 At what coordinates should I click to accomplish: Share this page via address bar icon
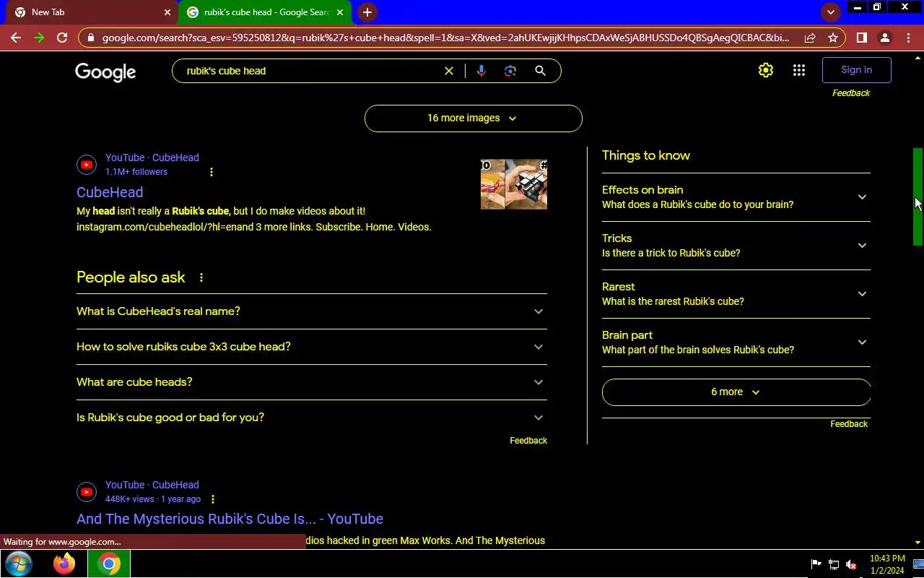coord(810,38)
